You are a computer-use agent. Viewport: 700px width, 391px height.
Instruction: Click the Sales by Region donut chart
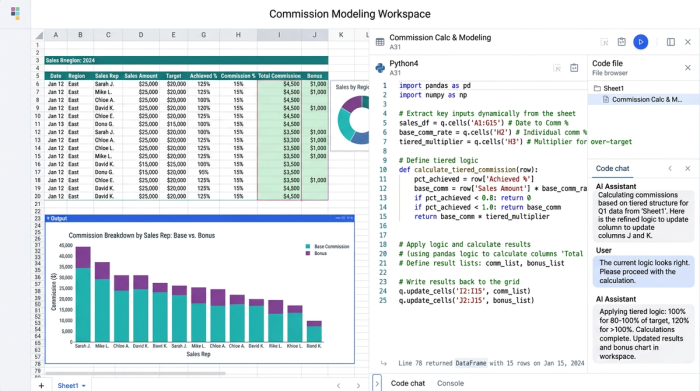(354, 120)
